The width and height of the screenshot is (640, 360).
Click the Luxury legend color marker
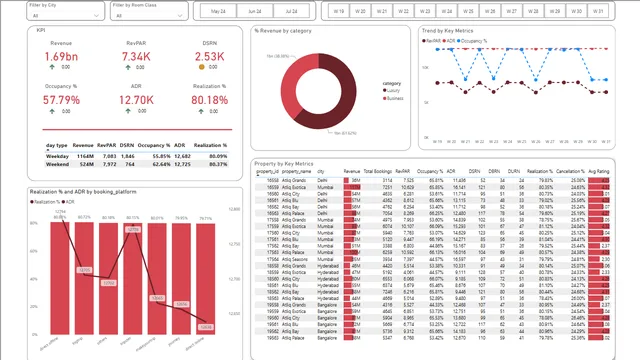click(x=384, y=91)
